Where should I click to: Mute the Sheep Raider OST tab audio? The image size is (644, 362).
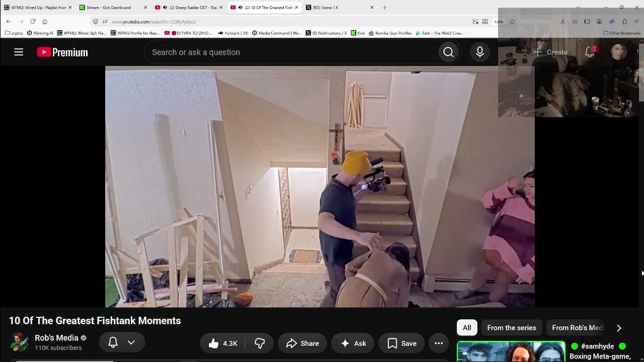click(x=165, y=8)
